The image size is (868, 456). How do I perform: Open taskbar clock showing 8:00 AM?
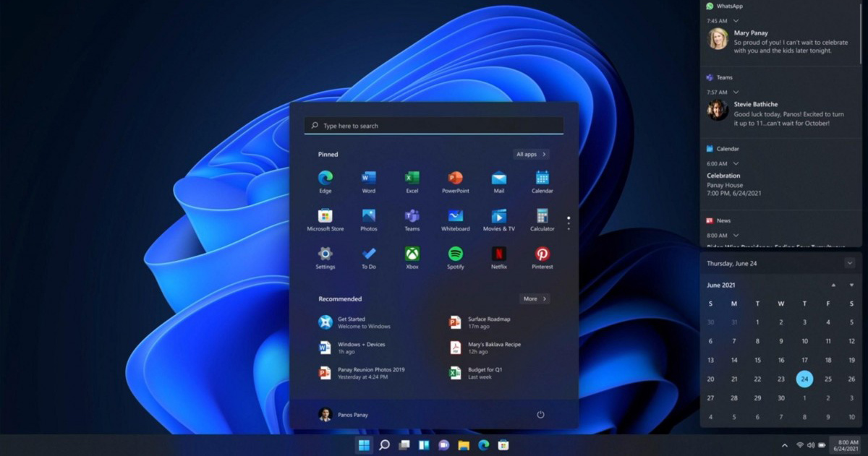(x=847, y=445)
